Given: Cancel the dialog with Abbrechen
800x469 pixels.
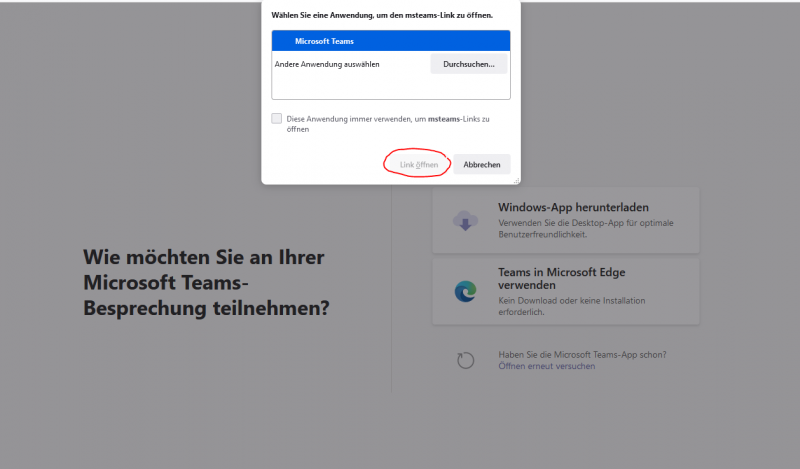Looking at the screenshot, I should (482, 164).
